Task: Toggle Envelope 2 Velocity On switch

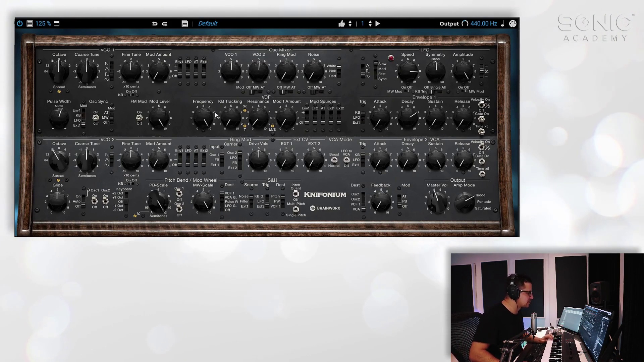Action: pos(482,147)
